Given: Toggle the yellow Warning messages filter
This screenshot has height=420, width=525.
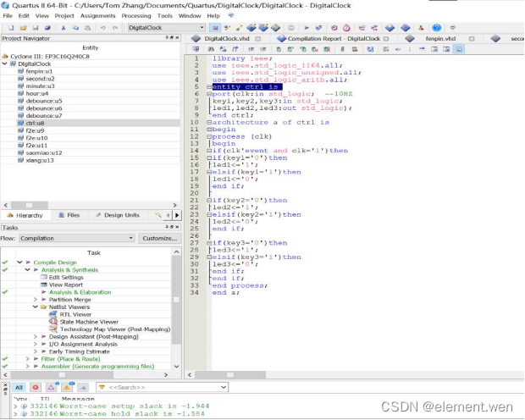Looking at the screenshot, I should [67, 388].
